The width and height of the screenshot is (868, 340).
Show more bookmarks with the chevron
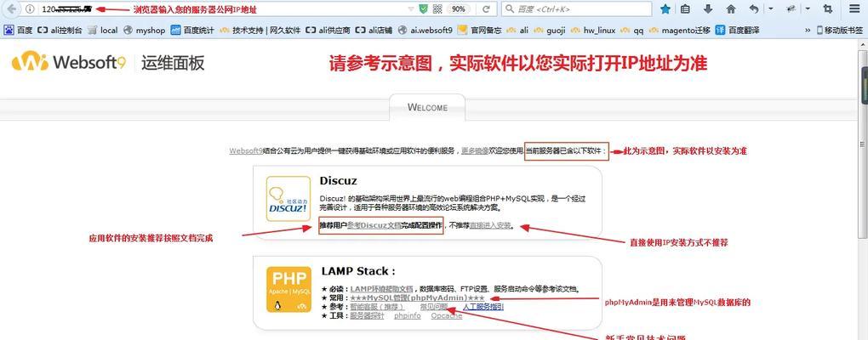click(807, 31)
